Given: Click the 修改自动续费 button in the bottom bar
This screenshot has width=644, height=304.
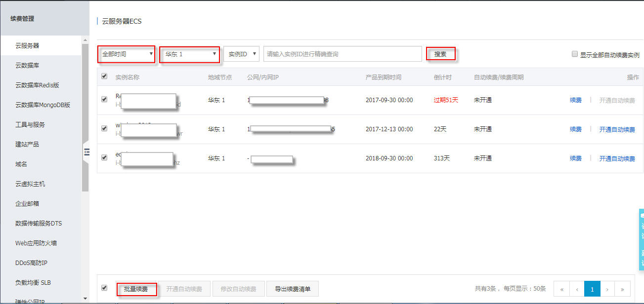Looking at the screenshot, I should pos(238,289).
